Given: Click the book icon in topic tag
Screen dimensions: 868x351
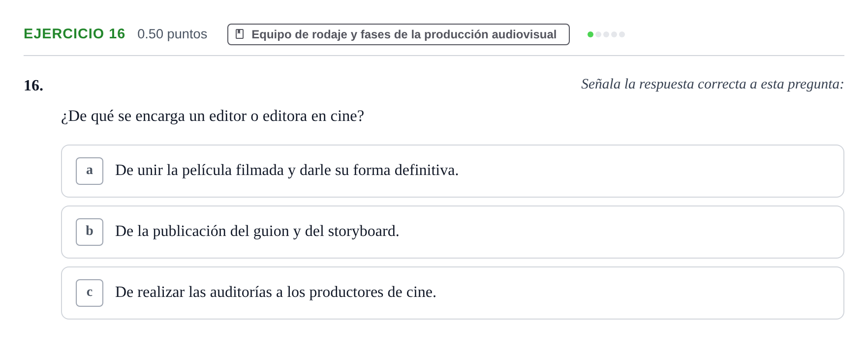Looking at the screenshot, I should coord(240,34).
